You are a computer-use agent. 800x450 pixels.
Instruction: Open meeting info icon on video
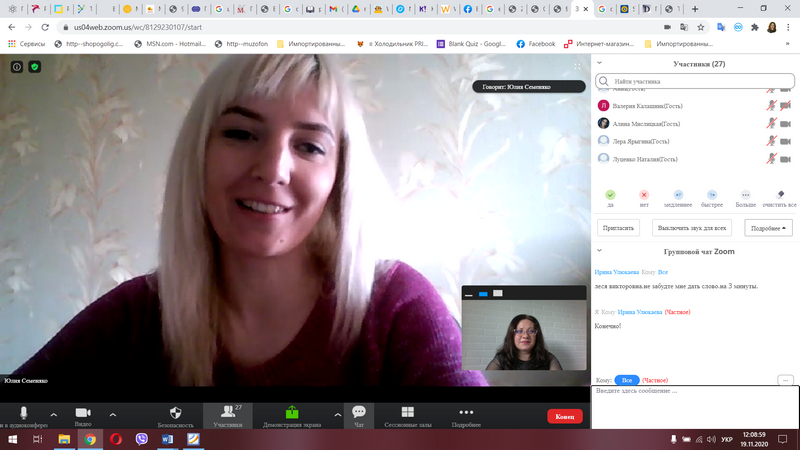17,67
